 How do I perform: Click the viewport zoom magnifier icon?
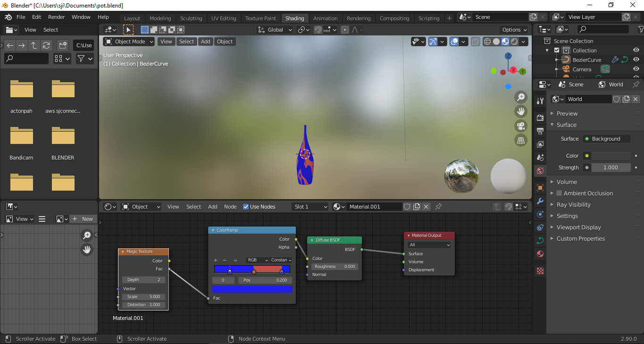point(521,96)
